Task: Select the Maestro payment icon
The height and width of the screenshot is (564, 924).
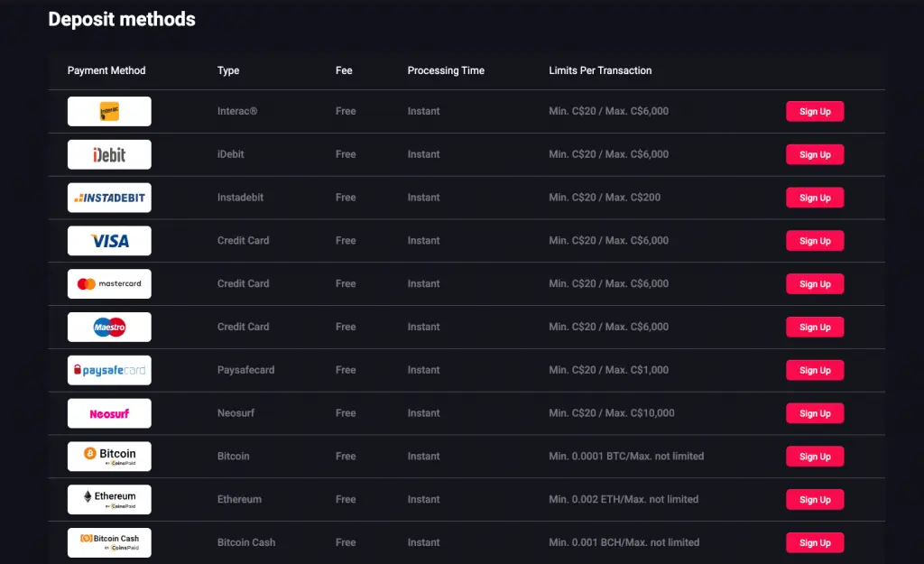Action: (108, 327)
